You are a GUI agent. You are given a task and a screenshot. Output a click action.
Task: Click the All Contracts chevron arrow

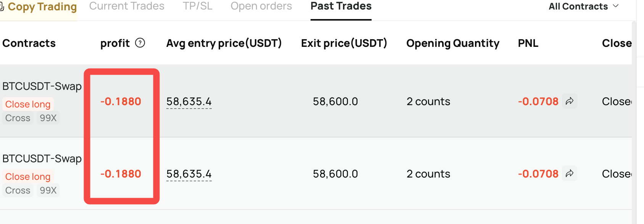615,6
